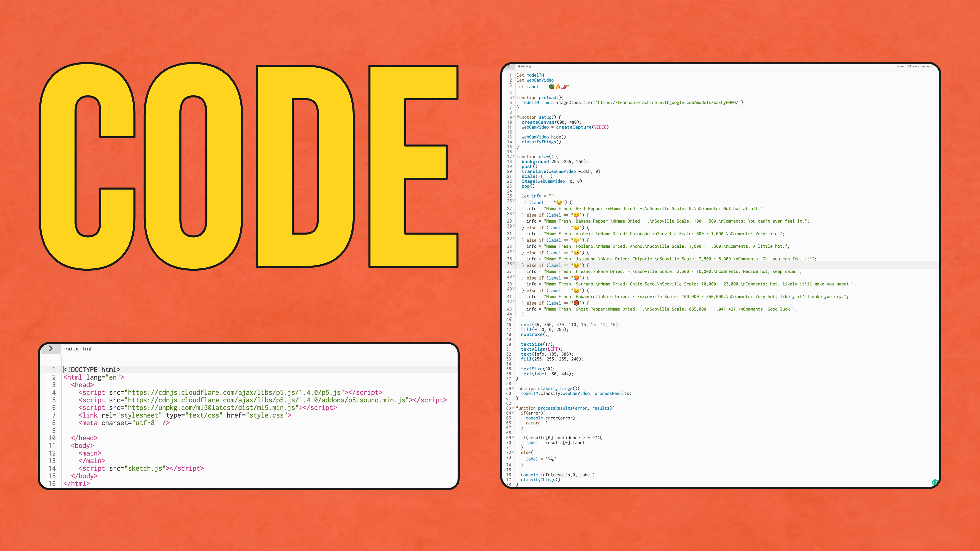Click 'text(label, 80, 444);' line

pos(547,374)
